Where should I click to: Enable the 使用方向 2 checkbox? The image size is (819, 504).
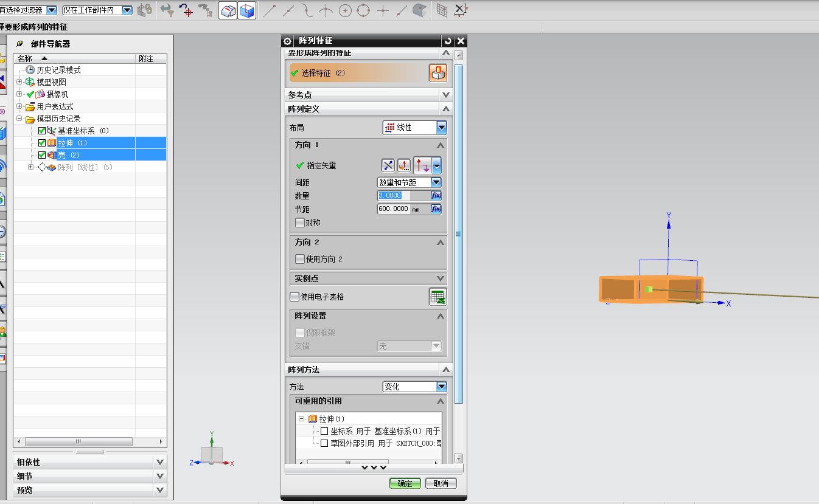pos(299,259)
